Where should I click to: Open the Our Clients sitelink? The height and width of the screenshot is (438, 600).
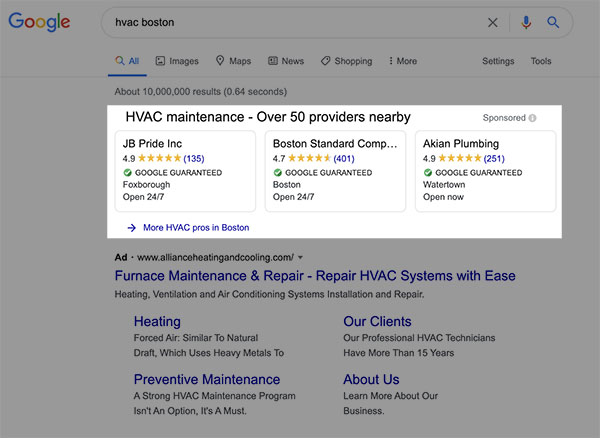[377, 321]
